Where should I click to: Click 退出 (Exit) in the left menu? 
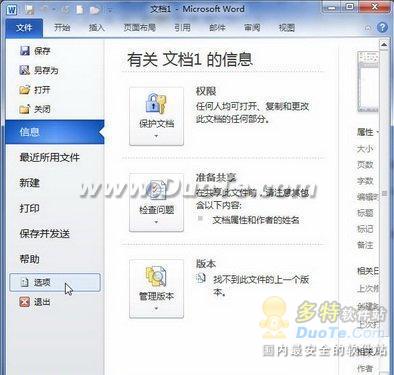point(35,302)
